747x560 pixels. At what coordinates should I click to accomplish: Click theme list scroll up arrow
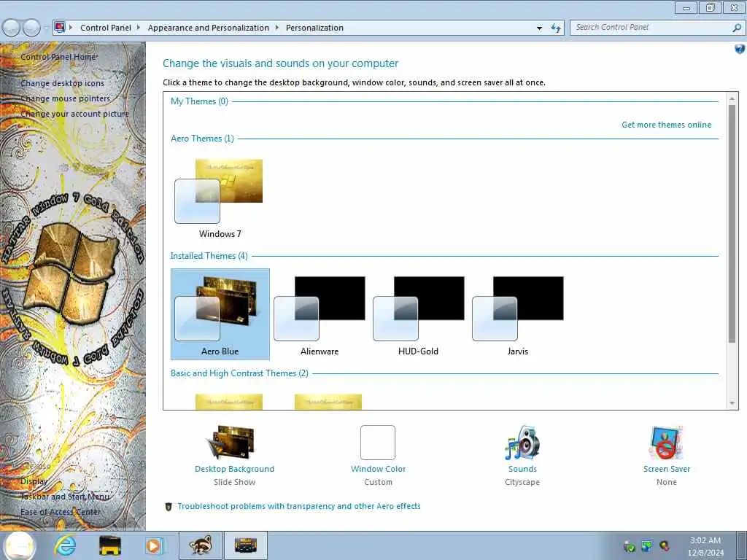click(732, 98)
